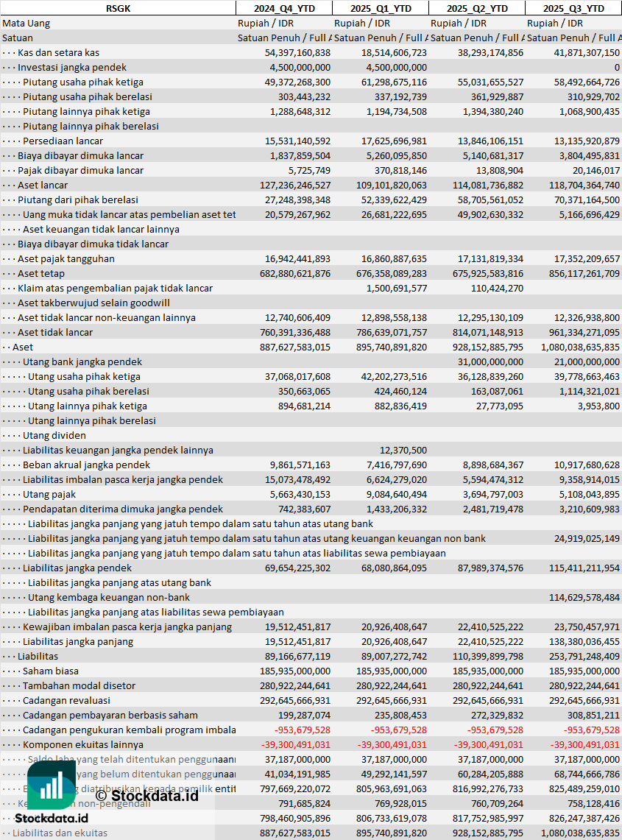Click Piutang dari pihak berelasi label
This screenshot has height=840, width=622.
78,200
